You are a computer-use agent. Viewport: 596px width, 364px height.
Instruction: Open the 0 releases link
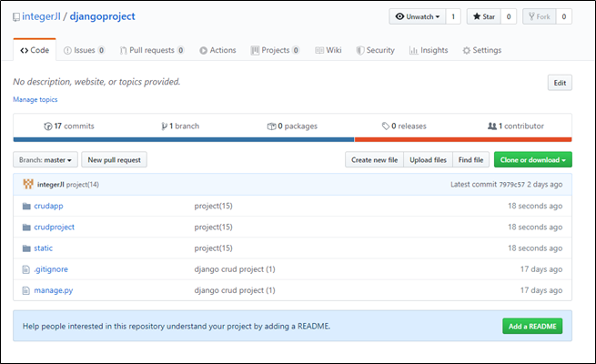(404, 126)
